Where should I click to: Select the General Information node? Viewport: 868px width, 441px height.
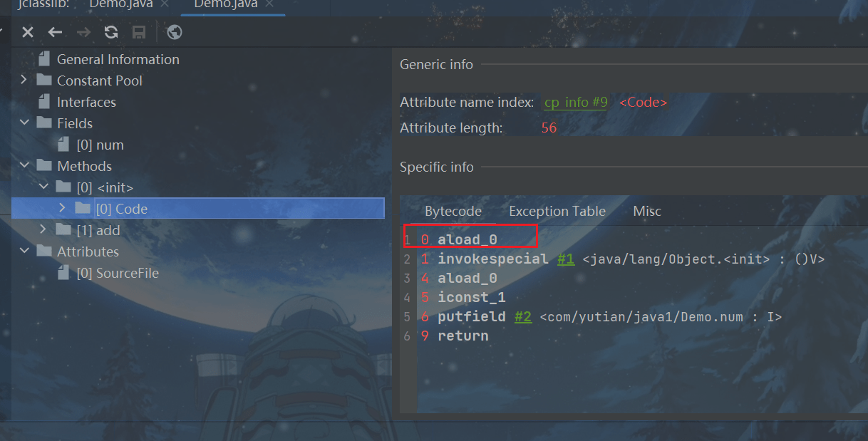point(118,59)
